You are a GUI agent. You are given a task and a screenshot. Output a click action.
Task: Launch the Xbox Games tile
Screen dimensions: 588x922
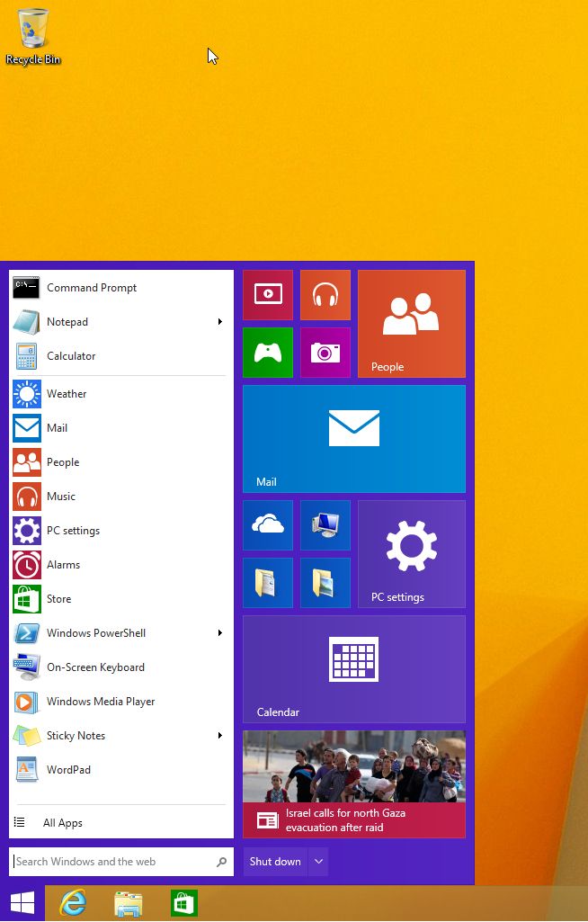pos(268,353)
